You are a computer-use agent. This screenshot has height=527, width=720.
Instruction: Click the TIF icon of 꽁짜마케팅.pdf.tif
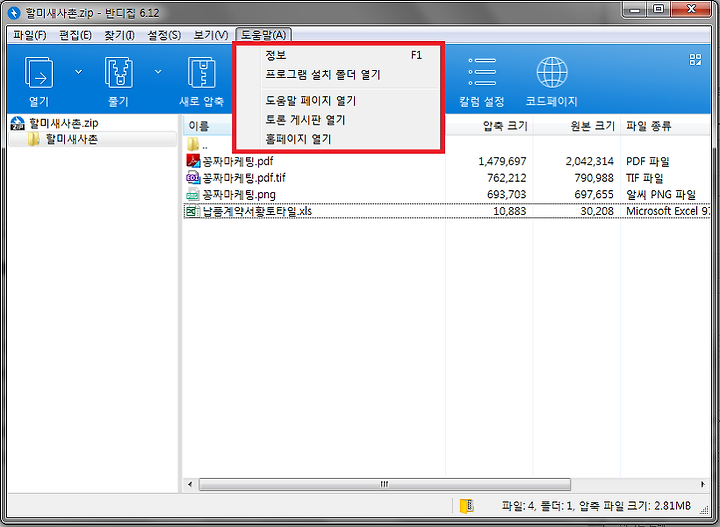193,178
